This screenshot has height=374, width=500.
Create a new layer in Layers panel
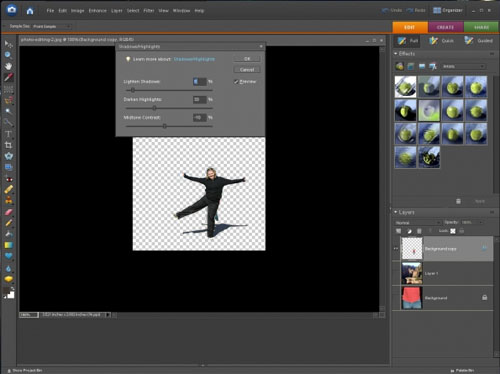(399, 231)
